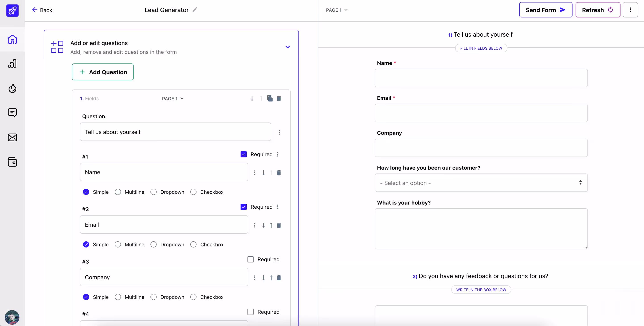Image resolution: width=644 pixels, height=326 pixels.
Task: Open the top-right three-dot overflow menu
Action: coord(630,10)
